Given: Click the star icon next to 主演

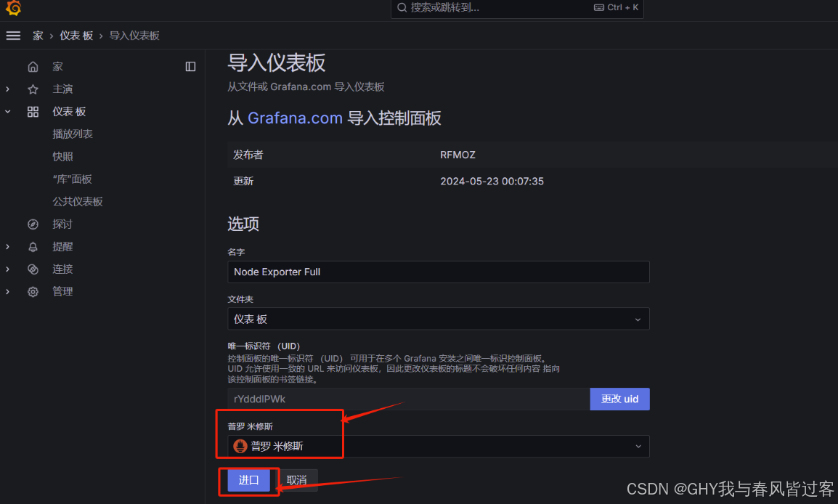Looking at the screenshot, I should coord(33,89).
